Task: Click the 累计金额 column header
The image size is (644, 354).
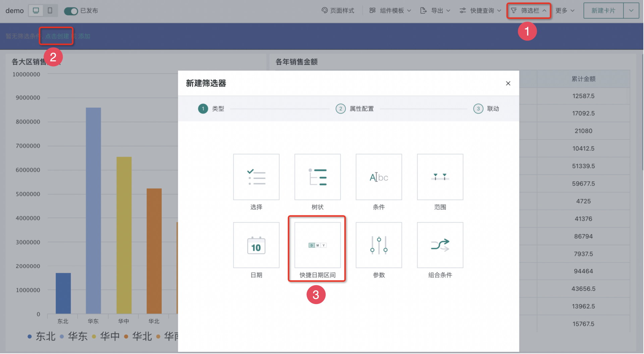Action: (x=583, y=79)
